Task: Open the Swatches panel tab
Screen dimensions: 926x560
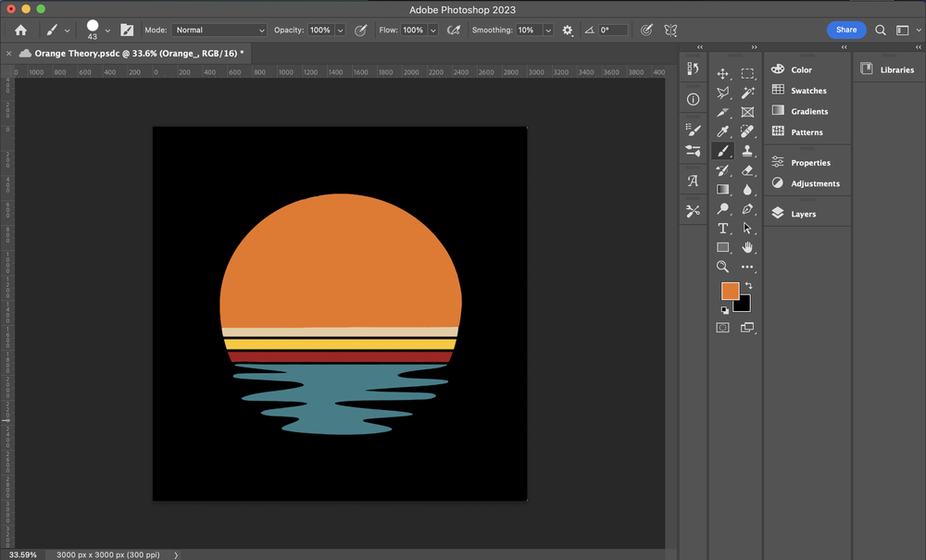Action: tap(807, 91)
